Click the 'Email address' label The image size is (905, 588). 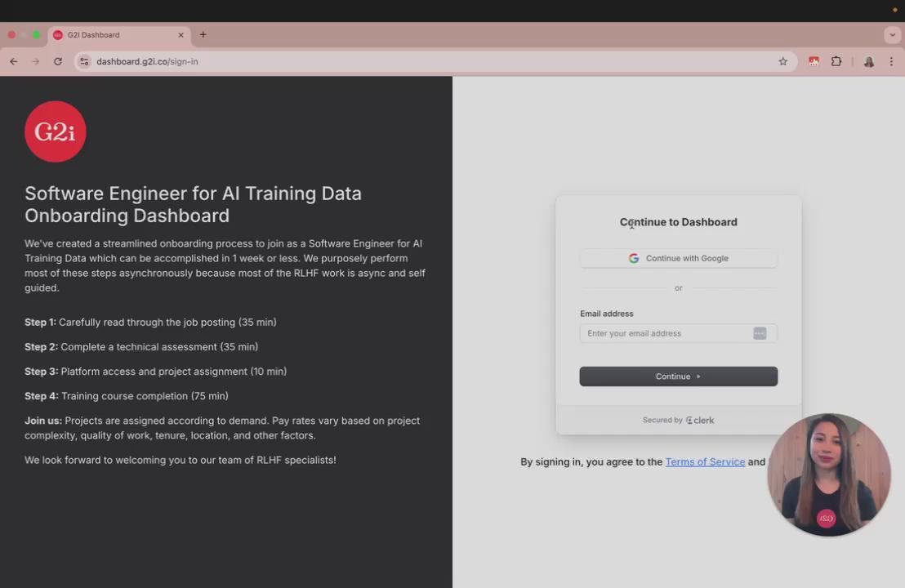pyautogui.click(x=607, y=314)
